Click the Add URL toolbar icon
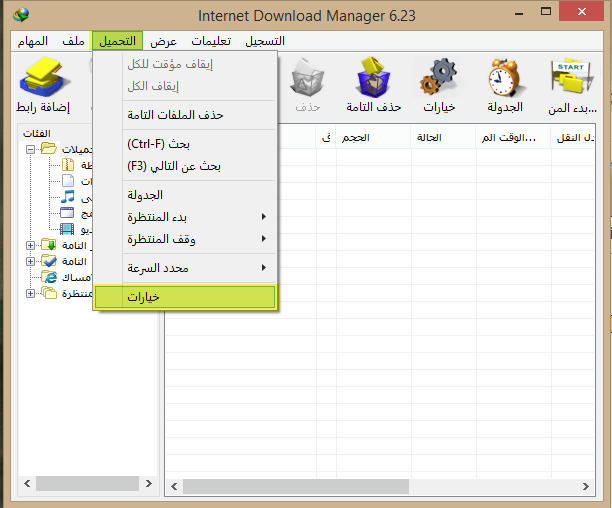The height and width of the screenshot is (508, 612). pyautogui.click(x=44, y=77)
